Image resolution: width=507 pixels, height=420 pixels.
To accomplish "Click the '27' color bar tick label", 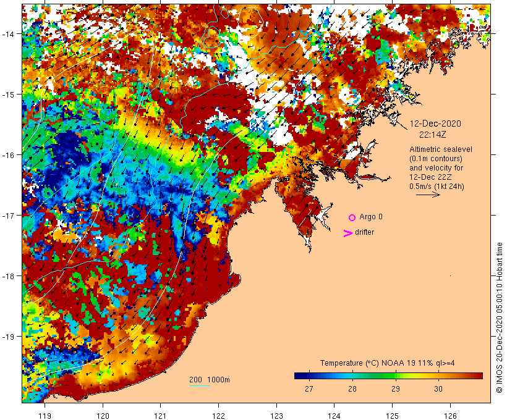I will 309,388.
